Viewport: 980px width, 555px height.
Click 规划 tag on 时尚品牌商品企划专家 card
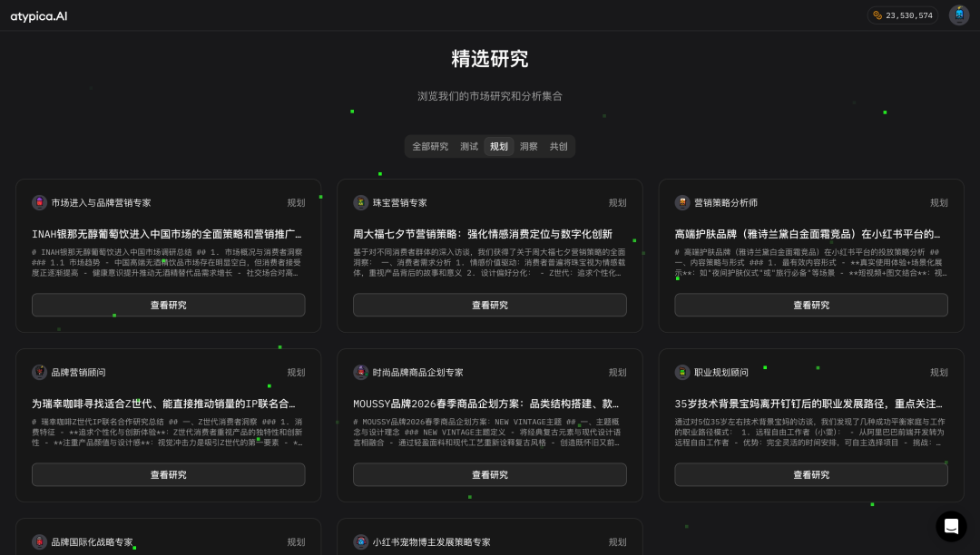click(618, 373)
